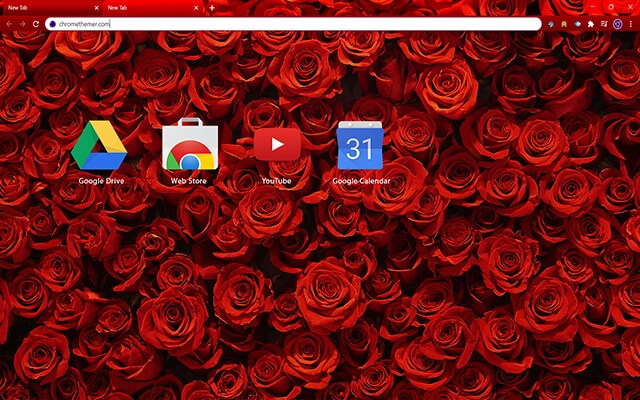The image size is (640, 400).
Task: Close the Chrome window
Action: tap(630, 7)
